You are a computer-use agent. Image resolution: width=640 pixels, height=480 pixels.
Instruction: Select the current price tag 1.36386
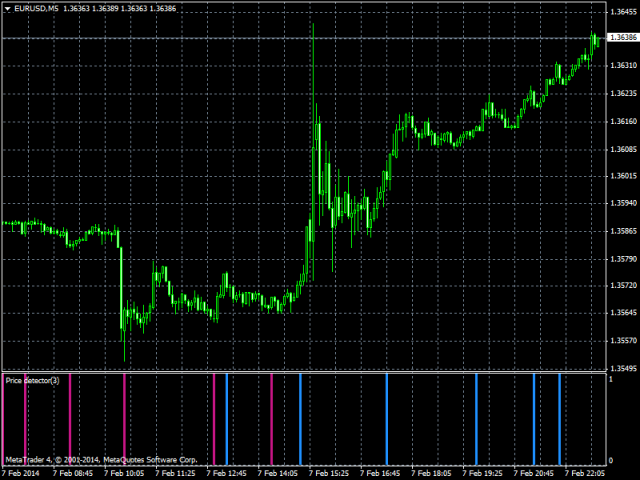[621, 38]
